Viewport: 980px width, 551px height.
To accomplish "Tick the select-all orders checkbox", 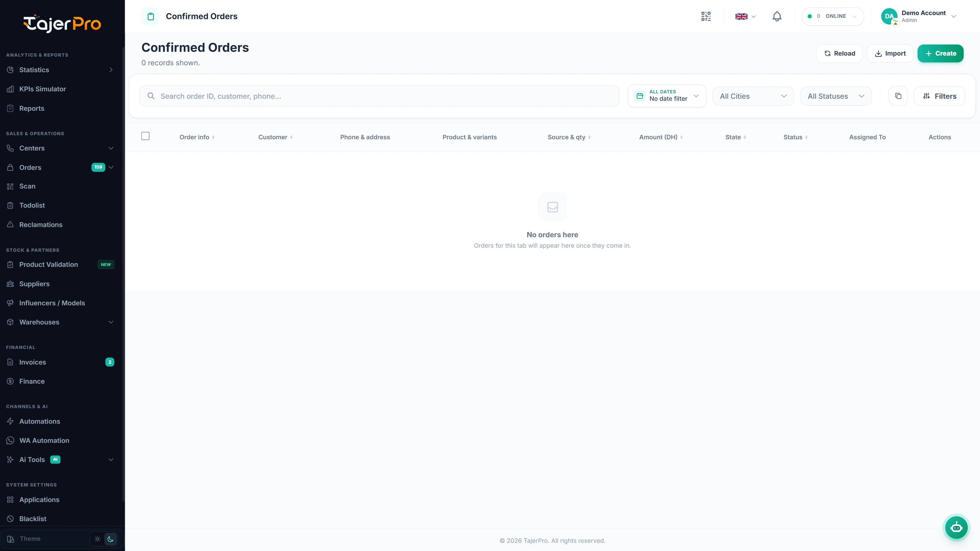I will click(x=145, y=136).
